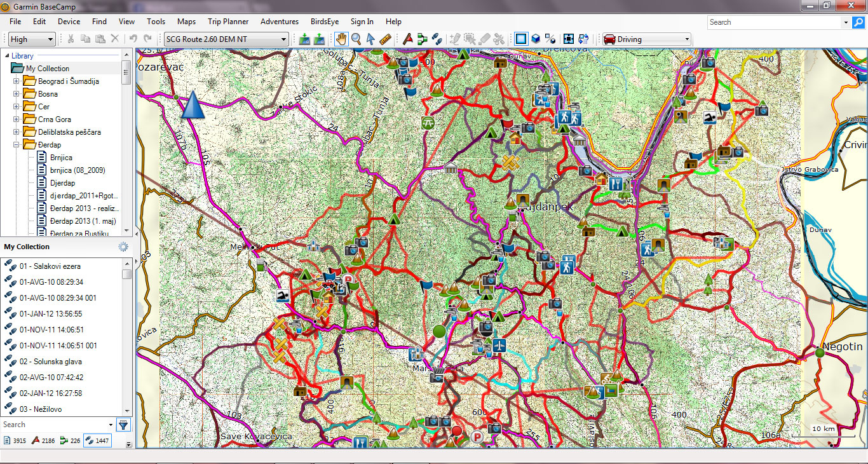The height and width of the screenshot is (464, 868).
Task: Collapse the Library tree node
Action: click(x=6, y=56)
